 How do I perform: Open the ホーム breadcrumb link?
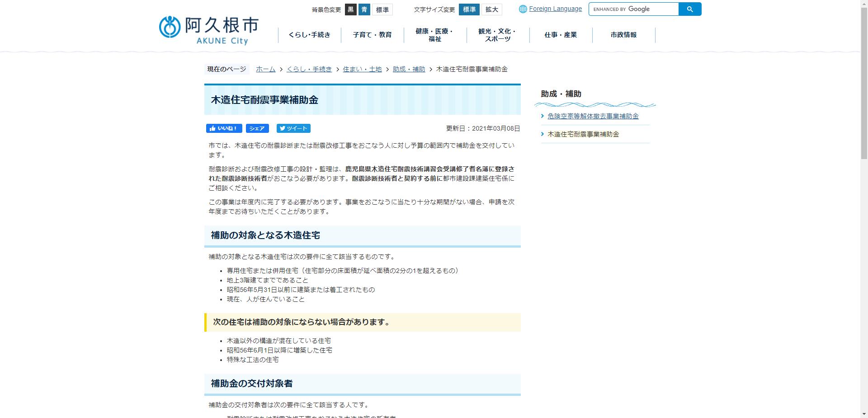(265, 69)
